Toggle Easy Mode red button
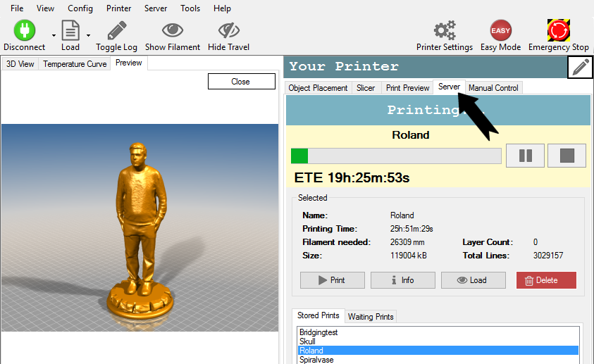This screenshot has height=364, width=594. (500, 31)
